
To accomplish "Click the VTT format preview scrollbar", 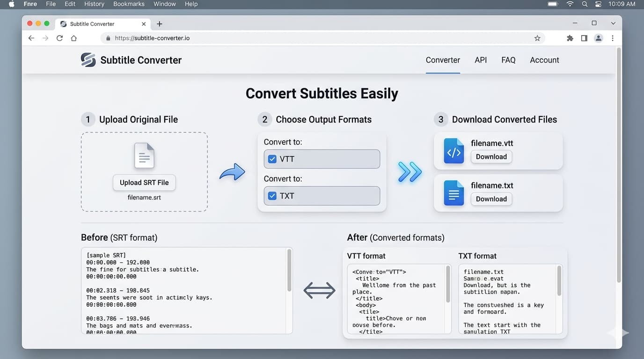I will tap(448, 284).
